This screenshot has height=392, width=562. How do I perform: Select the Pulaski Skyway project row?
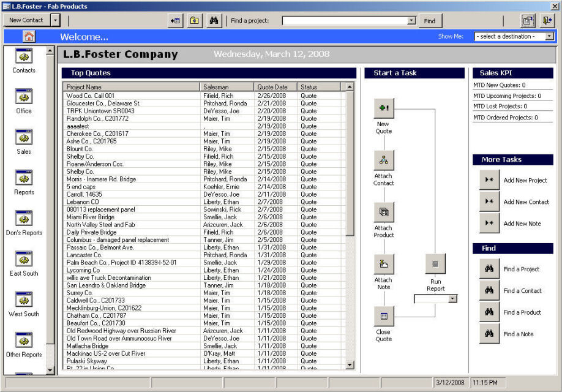coord(204,361)
